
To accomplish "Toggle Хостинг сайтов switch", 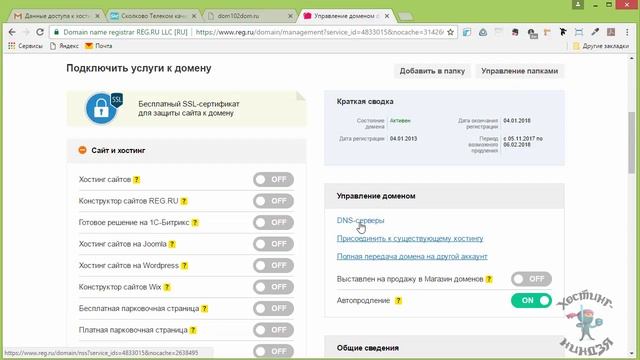I will (x=273, y=180).
